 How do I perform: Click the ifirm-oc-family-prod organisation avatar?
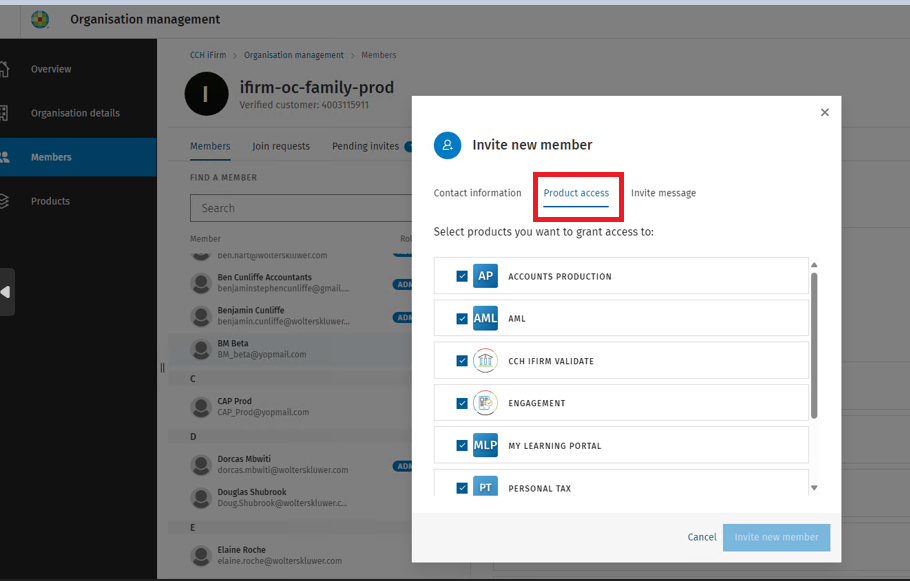coord(206,94)
